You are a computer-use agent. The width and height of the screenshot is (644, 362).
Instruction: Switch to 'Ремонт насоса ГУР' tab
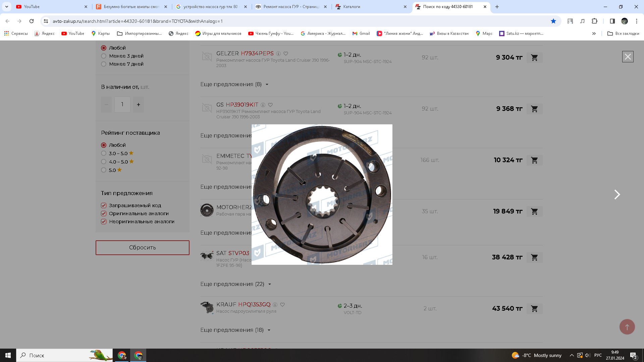point(291,7)
